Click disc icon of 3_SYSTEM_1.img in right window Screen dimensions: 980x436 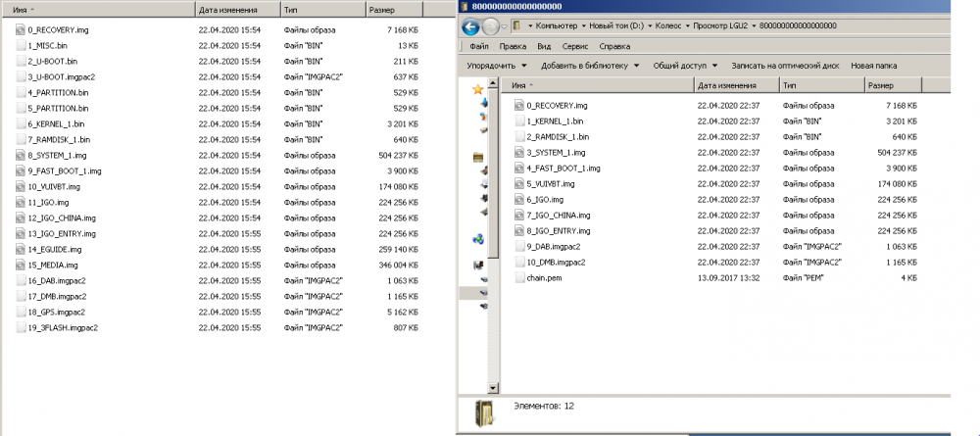[x=519, y=153]
